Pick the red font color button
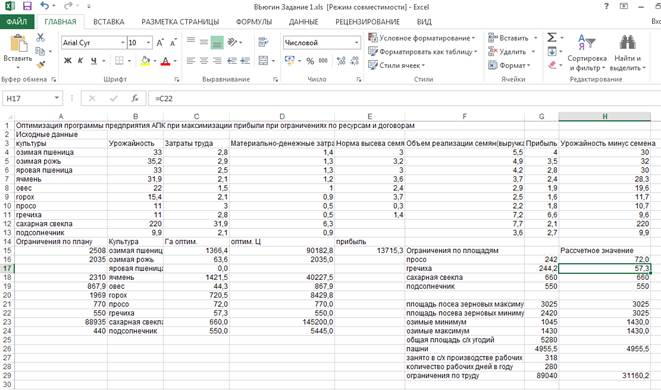Image resolution: width=661 pixels, height=390 pixels. coord(165,61)
